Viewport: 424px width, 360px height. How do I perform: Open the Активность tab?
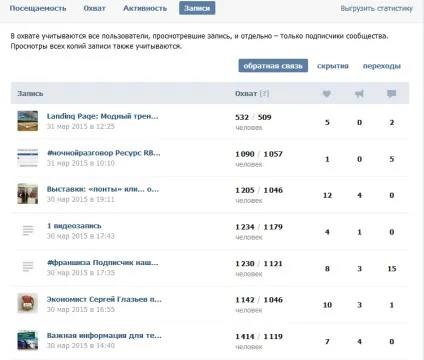[x=145, y=8]
